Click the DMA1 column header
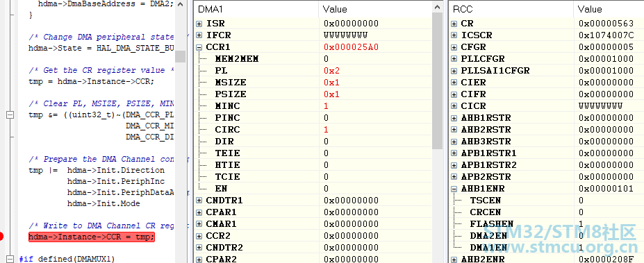The height and width of the screenshot is (263, 644). (256, 9)
